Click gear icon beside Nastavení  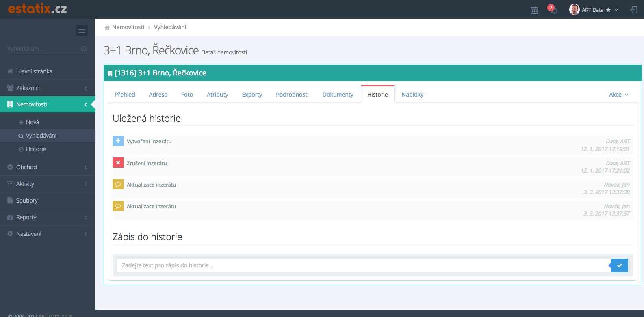click(10, 234)
